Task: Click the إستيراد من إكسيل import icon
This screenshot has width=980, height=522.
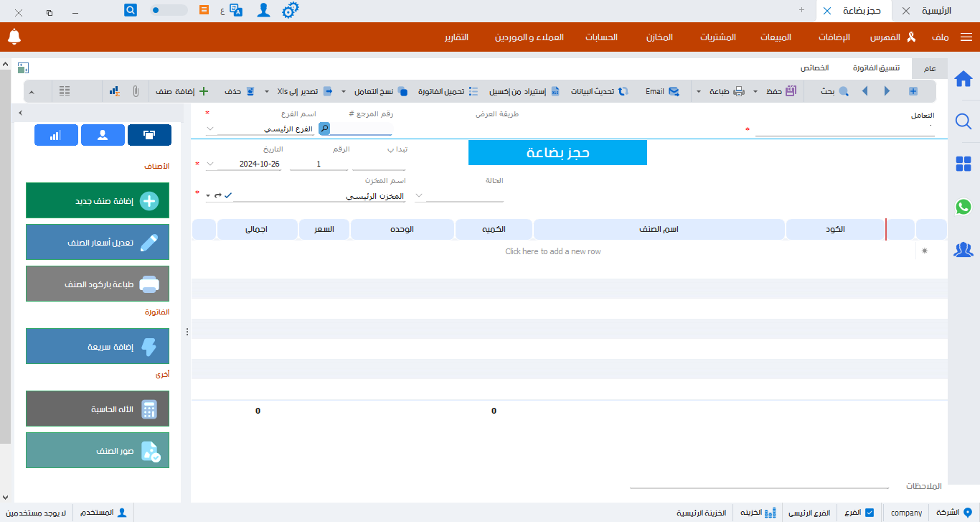Action: click(555, 91)
